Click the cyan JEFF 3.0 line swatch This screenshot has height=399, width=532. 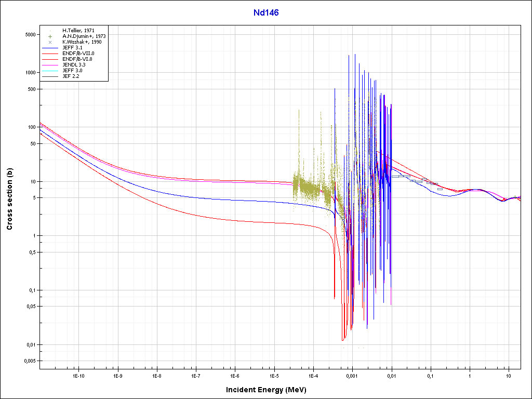point(50,71)
